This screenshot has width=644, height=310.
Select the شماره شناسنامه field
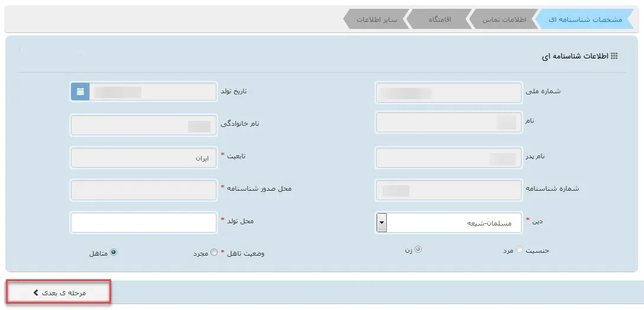[x=449, y=190]
